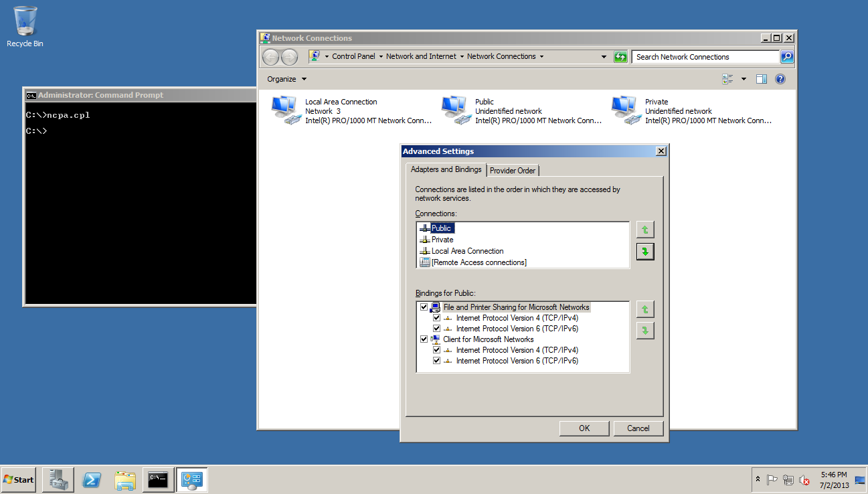Click the search magnifier icon
Image resolution: width=868 pixels, height=494 pixels.
pyautogui.click(x=787, y=57)
